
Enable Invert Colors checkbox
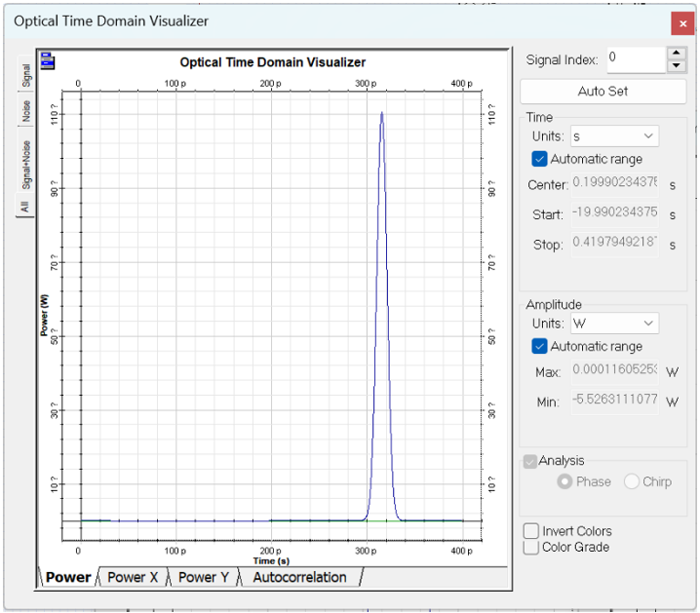531,531
